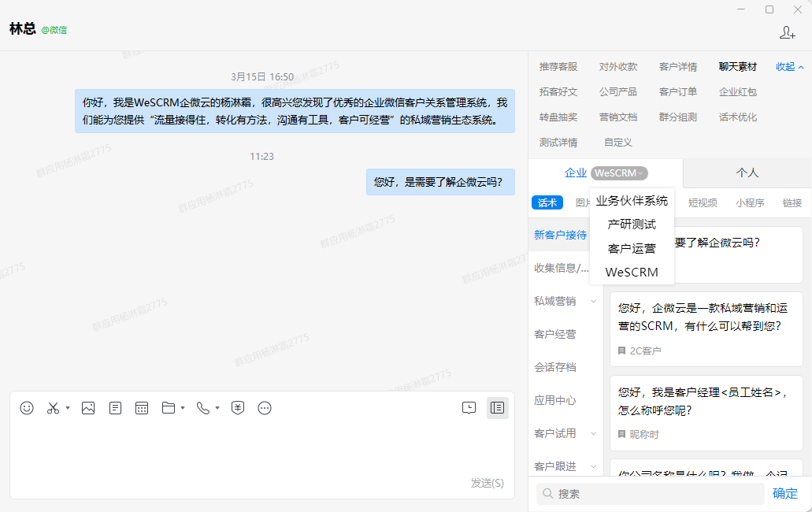Select the 短视频 material type
Viewport: 812px width, 512px height.
703,203
